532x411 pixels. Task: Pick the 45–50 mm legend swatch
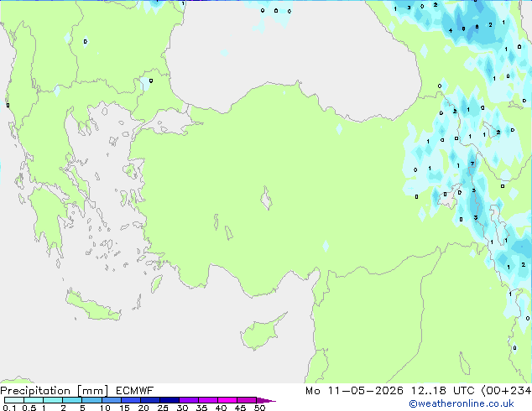(x=247, y=400)
